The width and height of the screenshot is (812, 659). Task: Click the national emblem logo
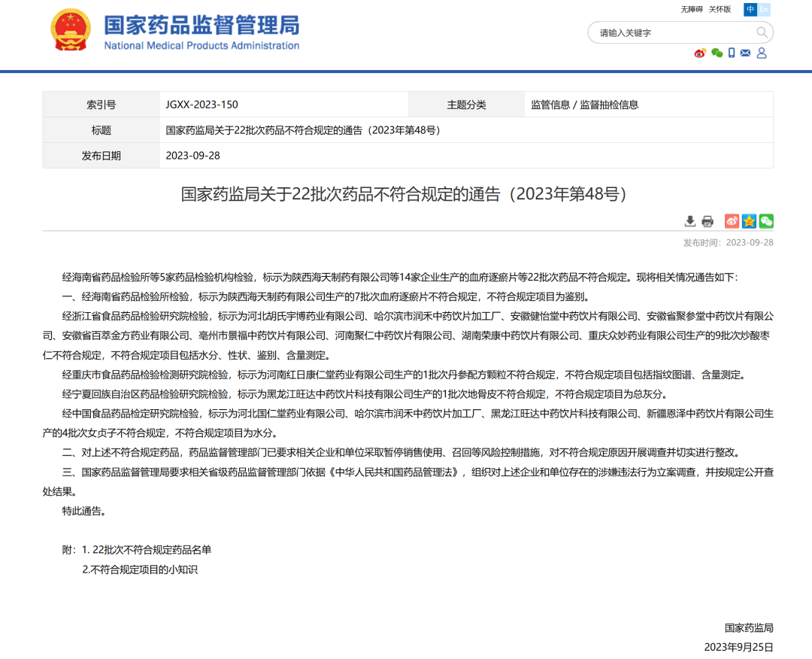point(71,29)
